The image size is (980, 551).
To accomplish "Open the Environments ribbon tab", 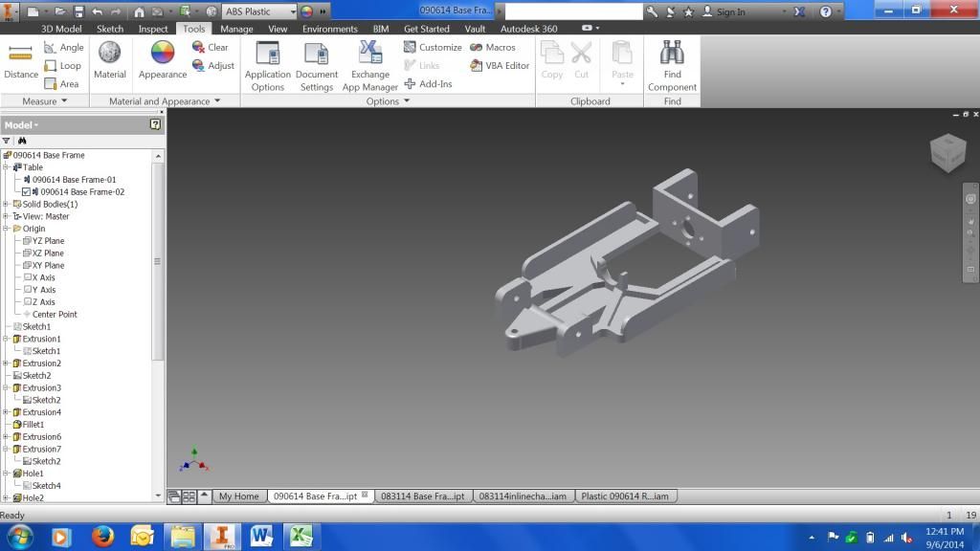I will [x=330, y=29].
